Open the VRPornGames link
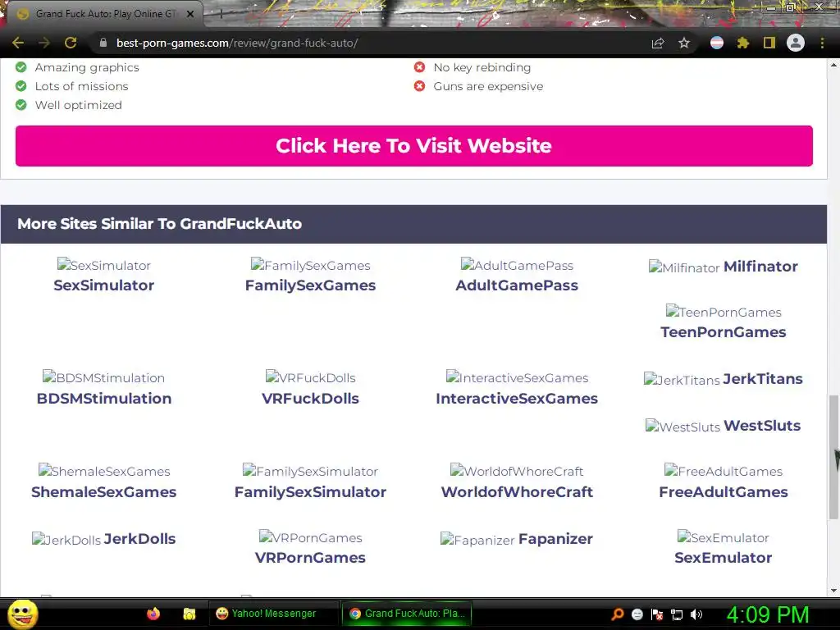The width and height of the screenshot is (840, 630). tap(310, 558)
